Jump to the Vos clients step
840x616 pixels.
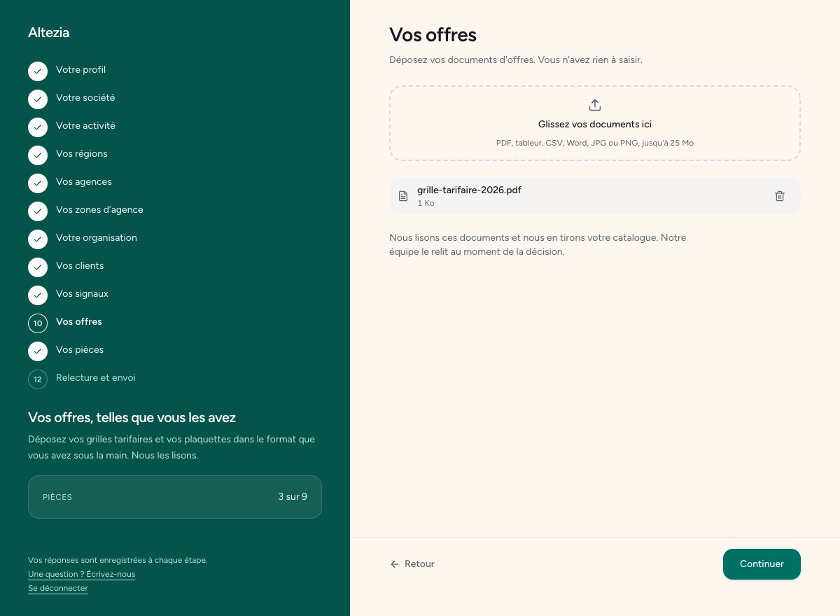click(x=80, y=266)
